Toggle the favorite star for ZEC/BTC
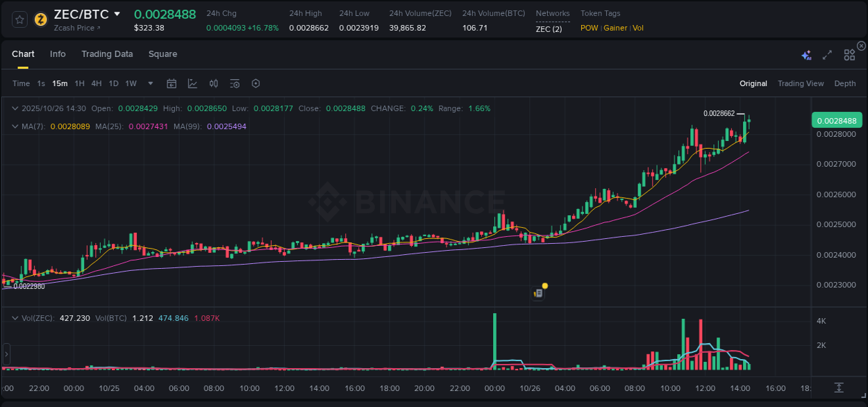This screenshot has height=407, width=868. tap(19, 19)
